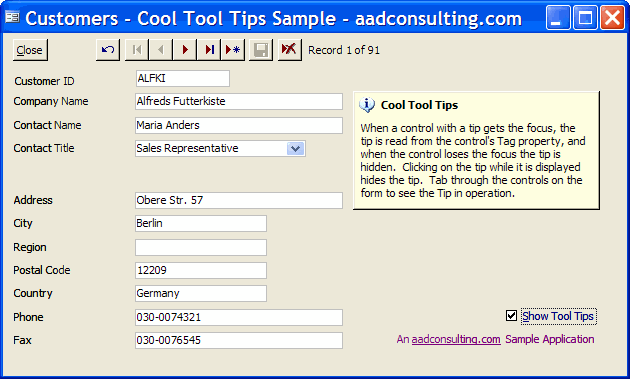
Task: Click the Delete record icon
Action: pos(289,50)
